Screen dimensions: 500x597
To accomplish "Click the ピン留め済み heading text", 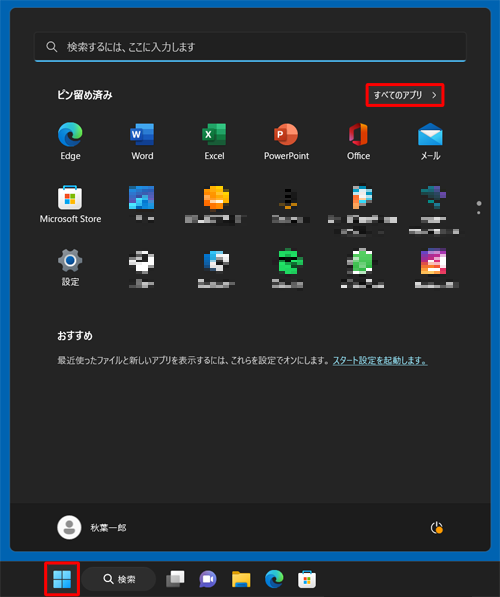I will coord(85,95).
